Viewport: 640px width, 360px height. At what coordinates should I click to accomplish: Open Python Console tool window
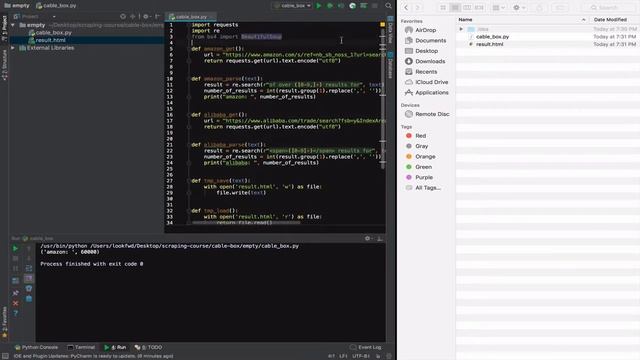pyautogui.click(x=36, y=347)
